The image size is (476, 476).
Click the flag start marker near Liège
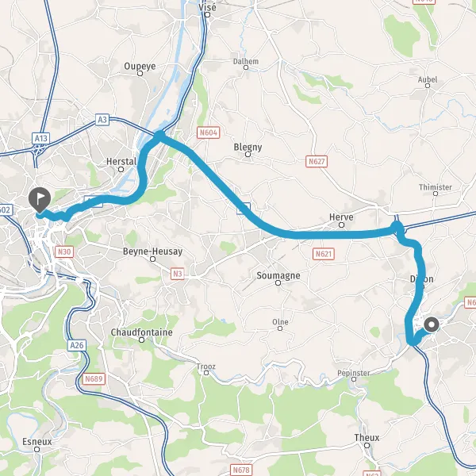click(40, 200)
